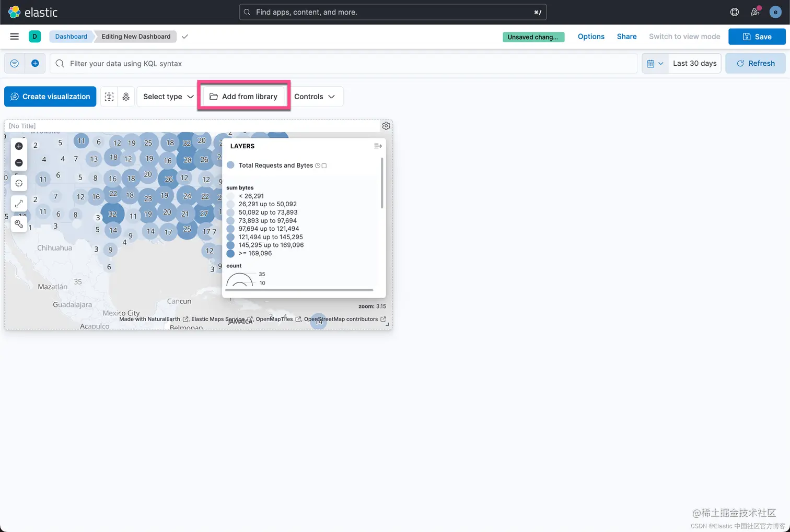
Task: Click the clock icon beside Total Requests layer
Action: click(x=318, y=165)
